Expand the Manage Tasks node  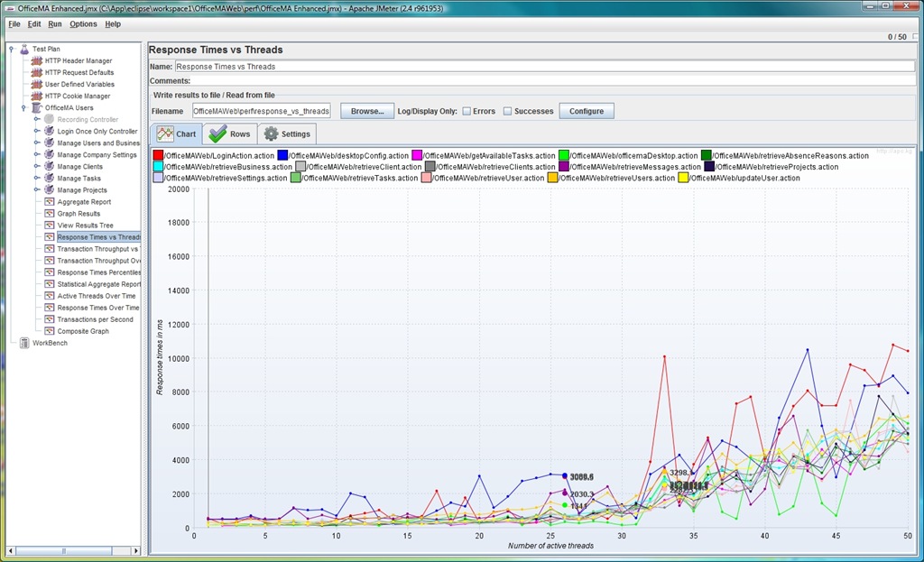[36, 178]
